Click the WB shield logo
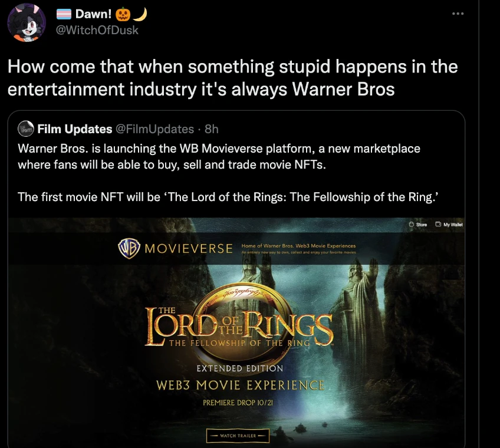Image resolution: width=500 pixels, height=448 pixels. pos(129,248)
